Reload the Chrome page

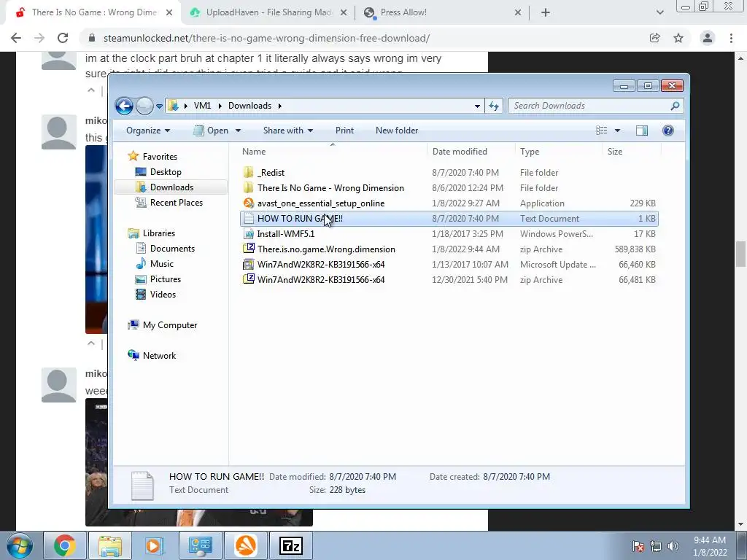pos(63,38)
